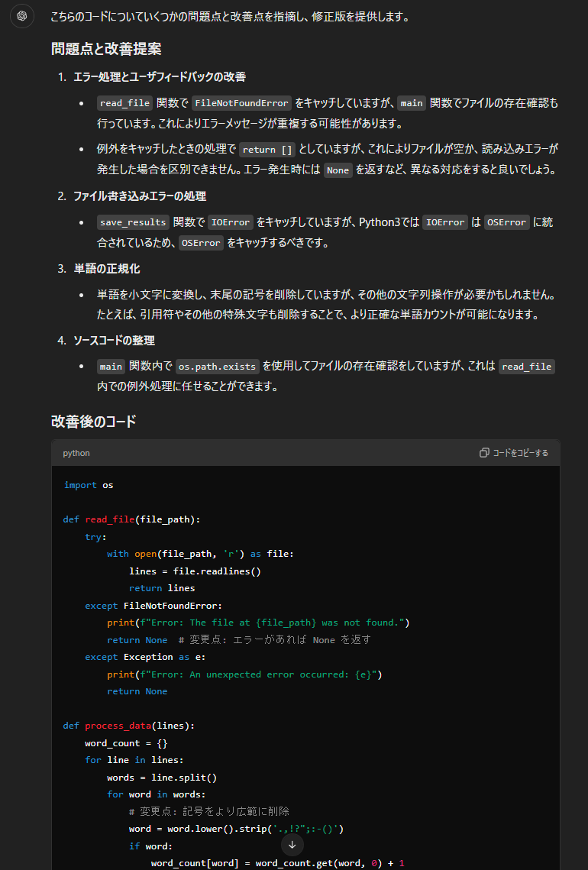This screenshot has width=588, height=870.
Task: Click the 'word_count = {}' code line
Action: [126, 743]
